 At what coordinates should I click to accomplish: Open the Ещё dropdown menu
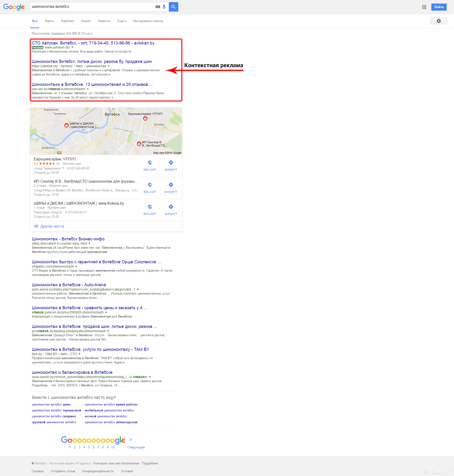pos(122,21)
